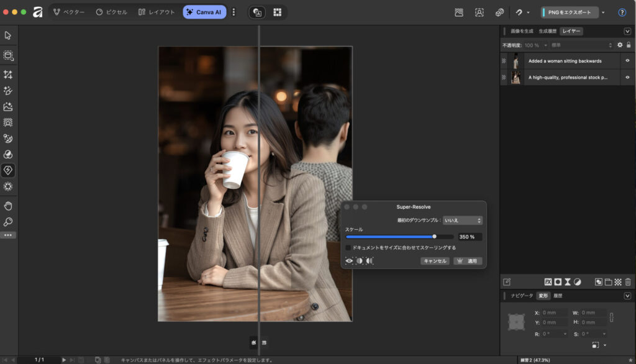Open the 生成履歴 tab
The image size is (636, 364).
tap(547, 31)
